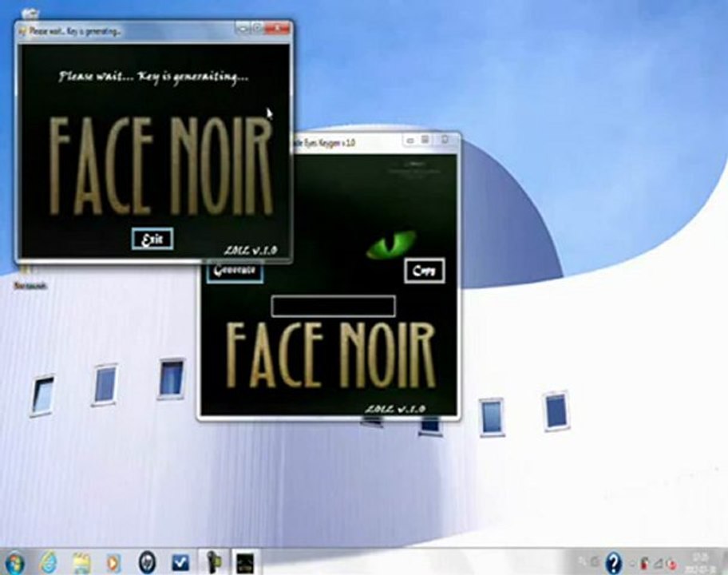Click the empty key output field above FACE NOIR

pos(334,307)
